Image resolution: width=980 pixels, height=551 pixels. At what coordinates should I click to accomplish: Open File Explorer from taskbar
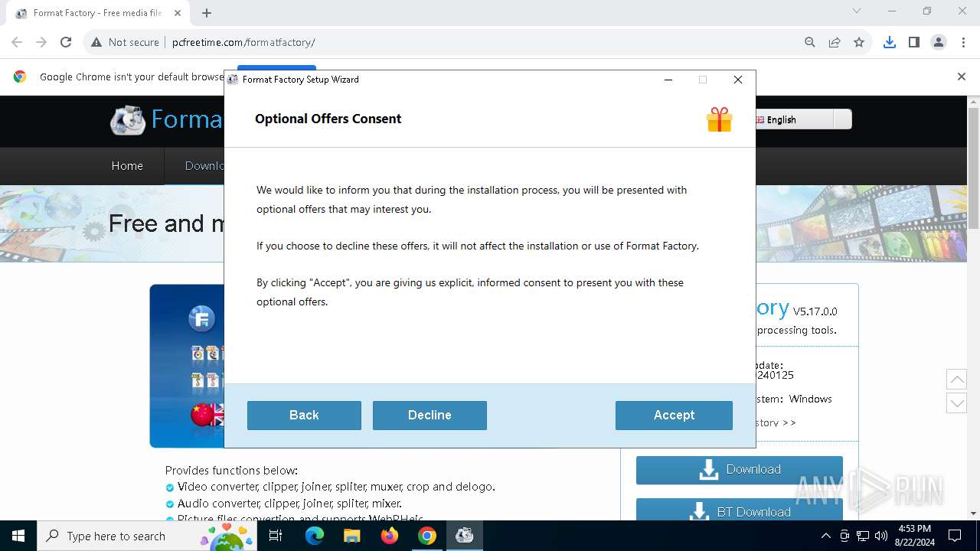[351, 536]
